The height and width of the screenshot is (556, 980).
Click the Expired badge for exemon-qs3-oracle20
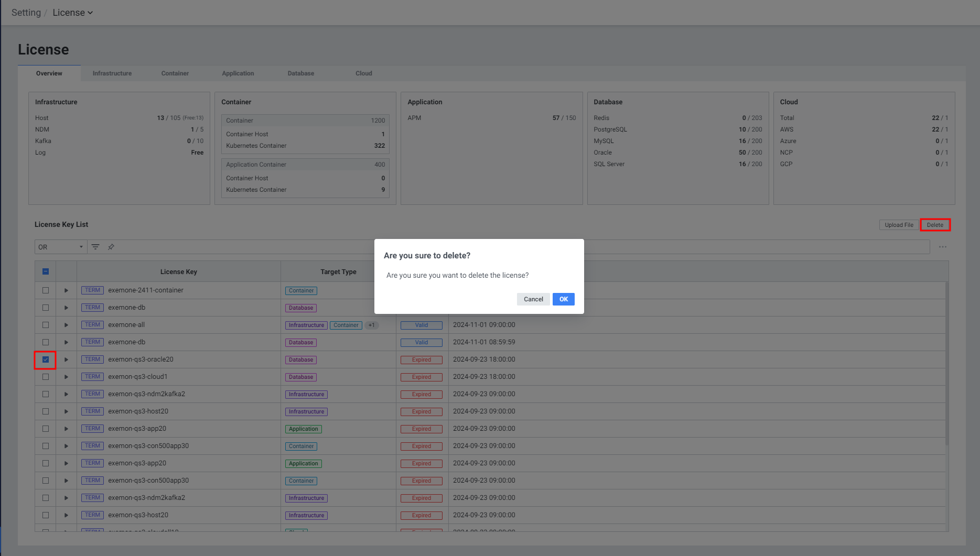[421, 360]
